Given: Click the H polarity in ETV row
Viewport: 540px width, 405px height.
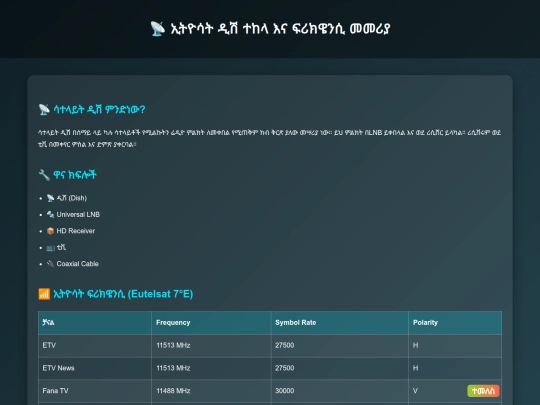Looking at the screenshot, I should [455, 345].
